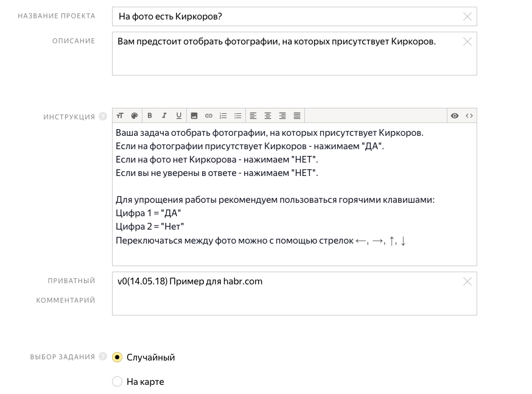This screenshot has height=394, width=532.
Task: Create a numbered list
Action: pos(223,116)
